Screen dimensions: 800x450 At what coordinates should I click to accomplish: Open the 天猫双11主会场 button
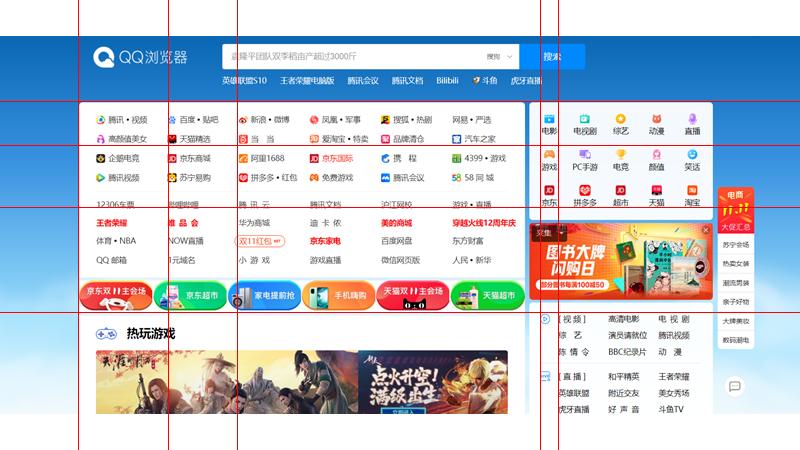click(413, 295)
